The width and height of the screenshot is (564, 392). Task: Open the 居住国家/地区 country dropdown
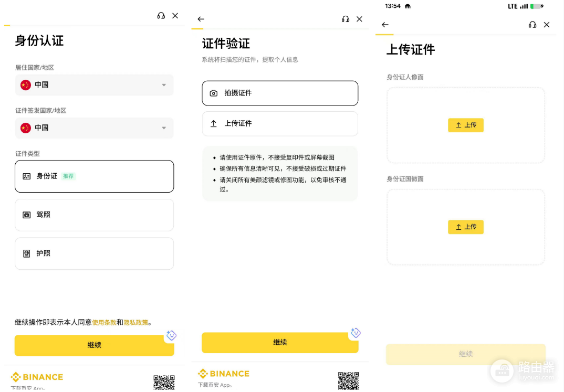[94, 85]
